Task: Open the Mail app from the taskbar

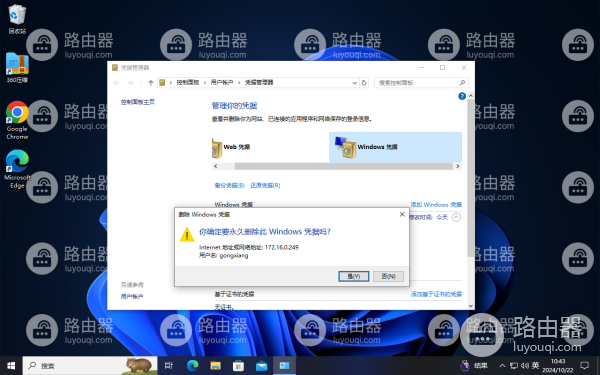Action: [261, 366]
